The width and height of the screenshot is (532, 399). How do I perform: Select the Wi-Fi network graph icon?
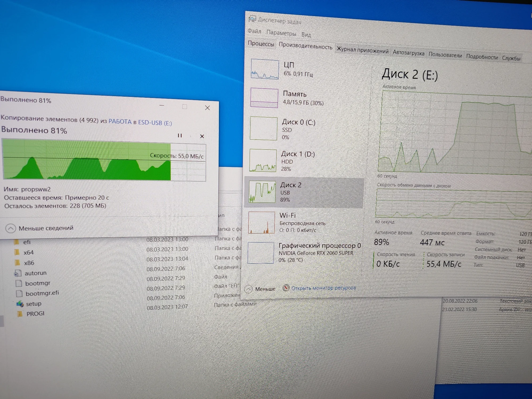261,223
